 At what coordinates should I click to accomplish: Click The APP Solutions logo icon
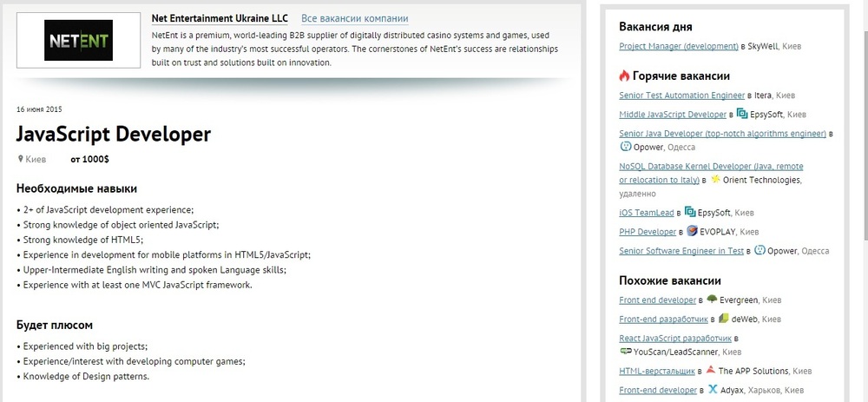pyautogui.click(x=711, y=371)
